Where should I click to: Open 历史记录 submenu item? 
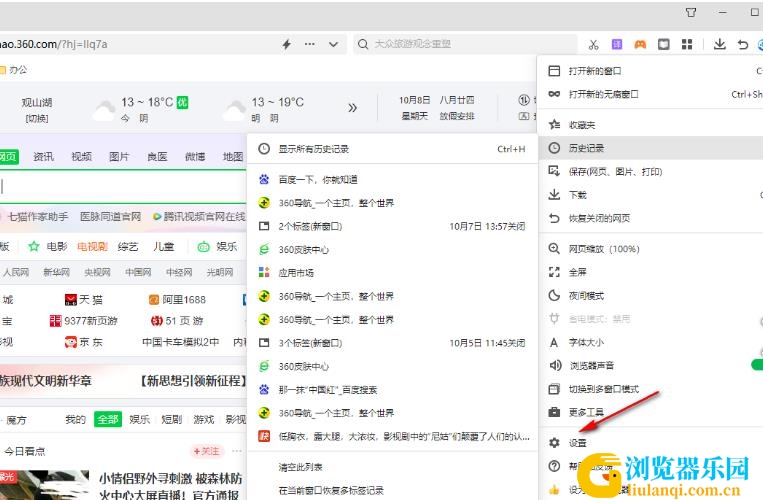[x=651, y=148]
